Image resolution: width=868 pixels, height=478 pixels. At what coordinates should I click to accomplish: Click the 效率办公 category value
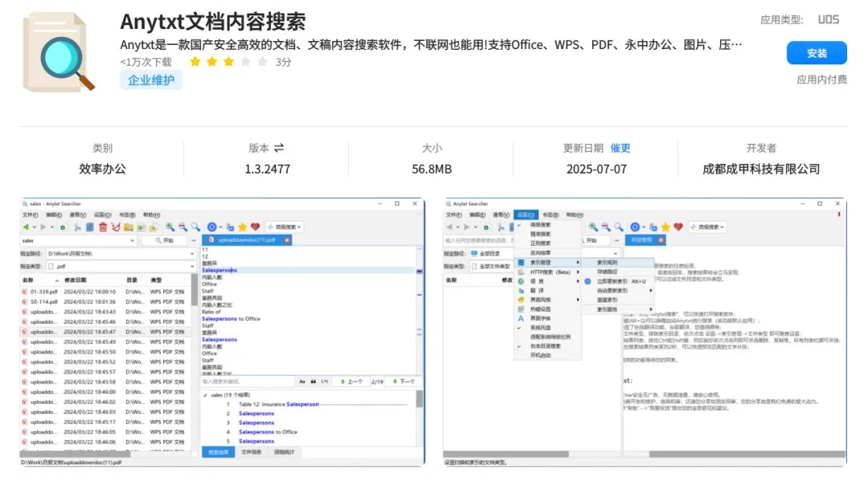point(102,169)
